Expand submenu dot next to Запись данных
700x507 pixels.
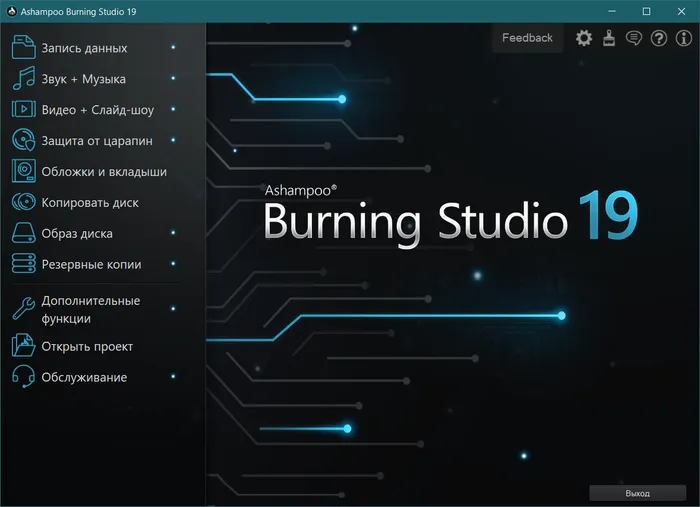tap(173, 47)
